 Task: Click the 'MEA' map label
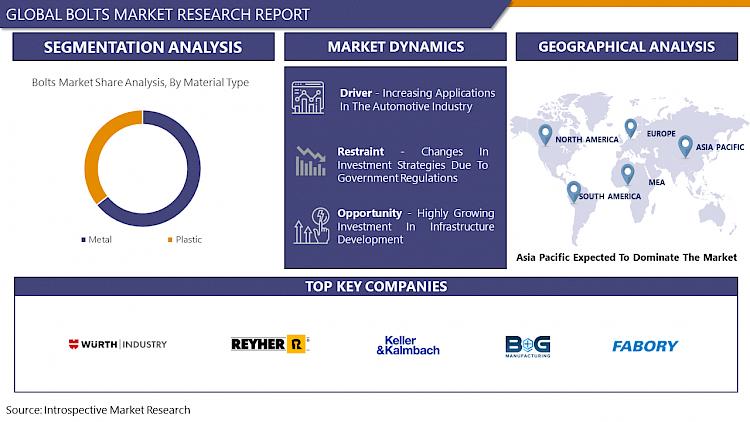tap(657, 182)
